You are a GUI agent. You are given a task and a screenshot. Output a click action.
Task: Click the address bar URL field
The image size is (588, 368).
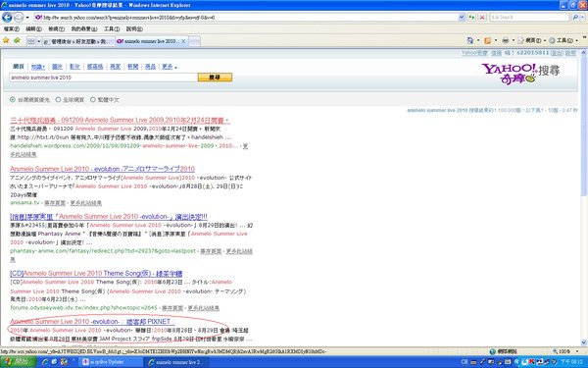[246, 18]
